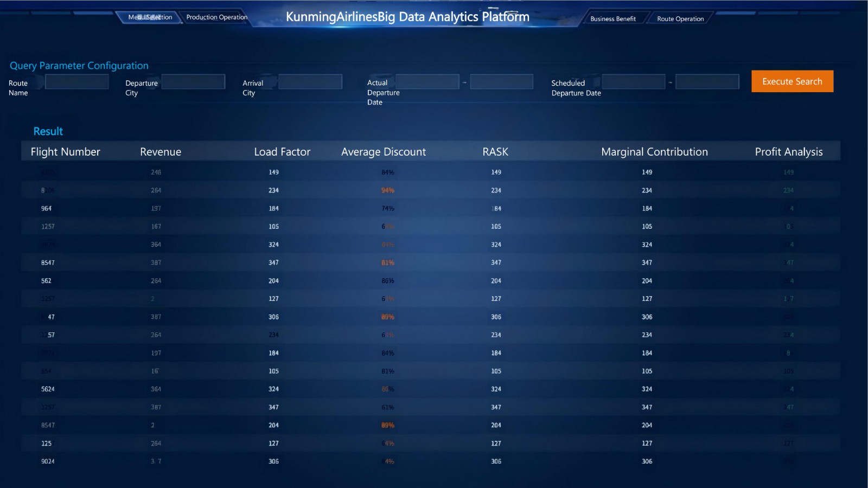
Task: Pick the Actual Departure Date end field
Action: [501, 82]
